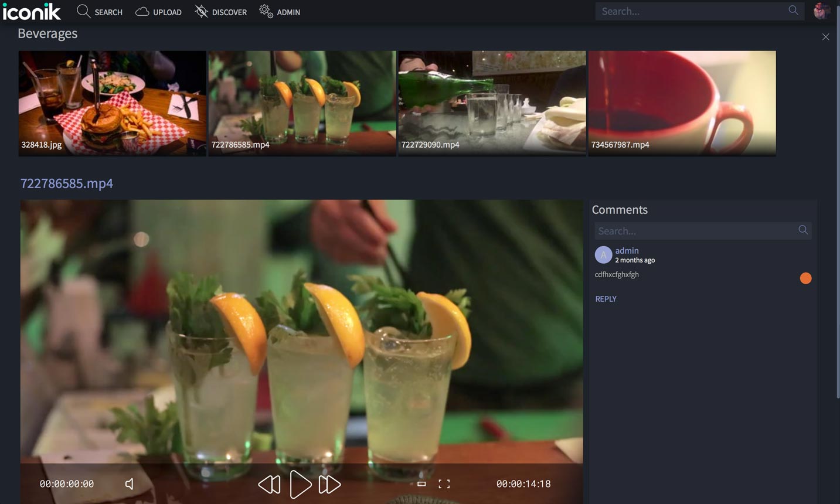Reply to the admin comment
Screen dimensions: 840x504
tap(606, 299)
